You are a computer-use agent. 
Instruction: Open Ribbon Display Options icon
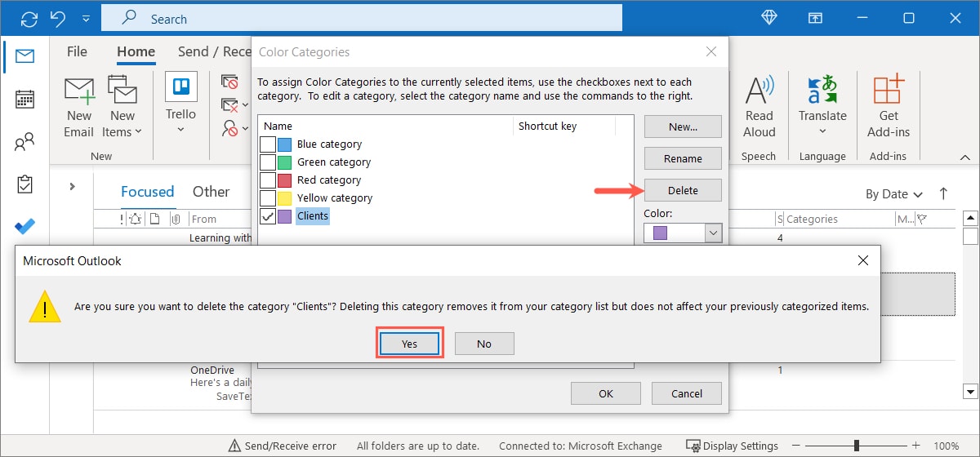(815, 18)
